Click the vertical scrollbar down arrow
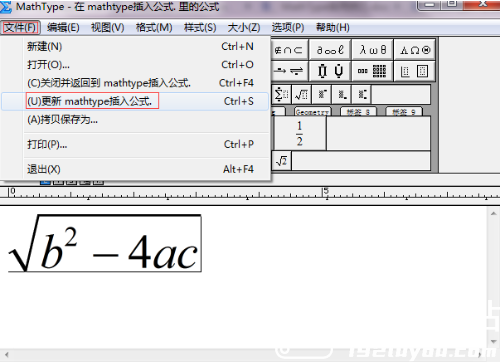Image resolution: width=503 pixels, height=362 pixels. pos(494,341)
